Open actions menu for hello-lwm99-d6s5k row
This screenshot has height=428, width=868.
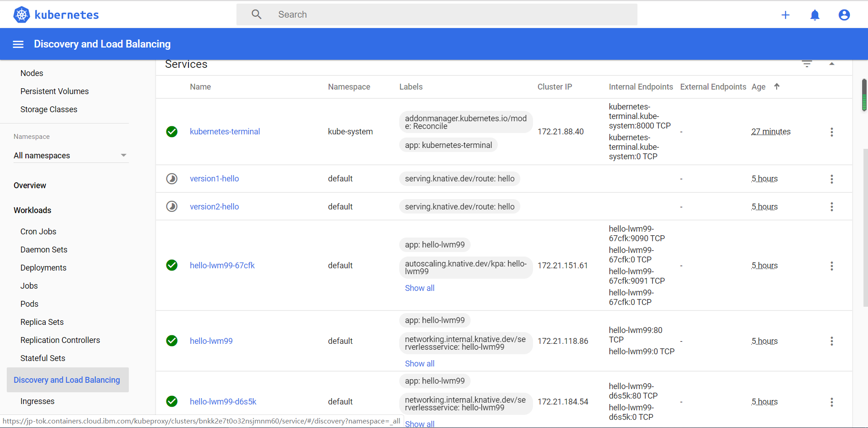point(831,402)
